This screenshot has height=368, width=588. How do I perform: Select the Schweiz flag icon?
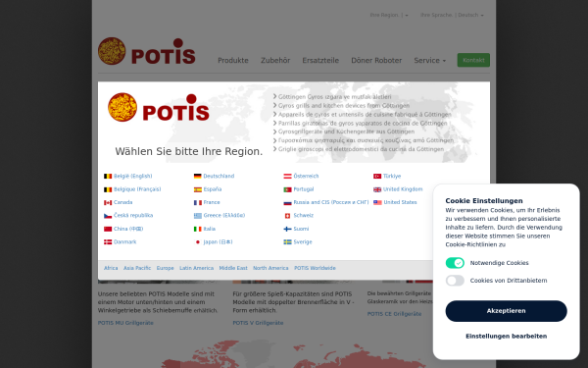[287, 216]
